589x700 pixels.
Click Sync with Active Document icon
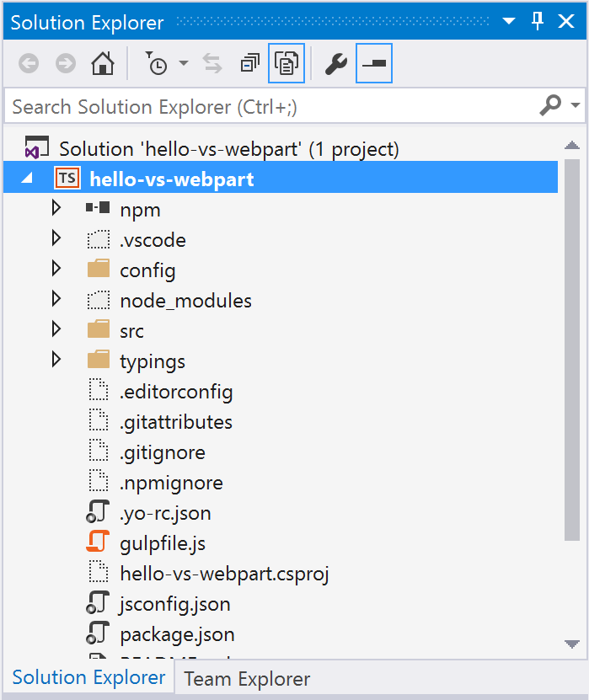(212, 63)
